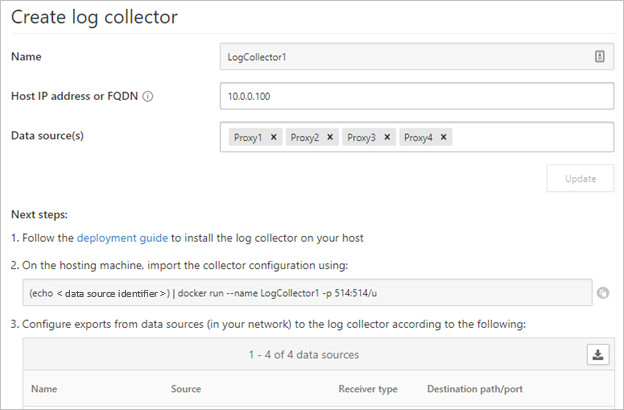Screen dimensions: 624x410
Task: Remove the Proxy3 data source tag
Action: (x=387, y=137)
